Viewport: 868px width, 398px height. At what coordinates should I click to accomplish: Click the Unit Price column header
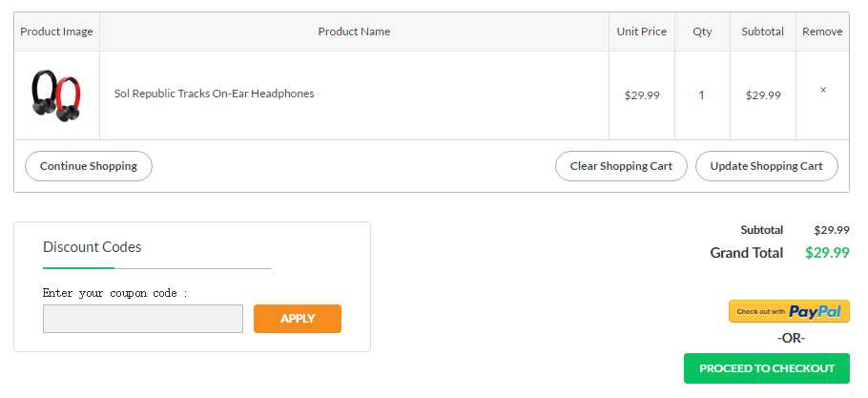tap(642, 31)
